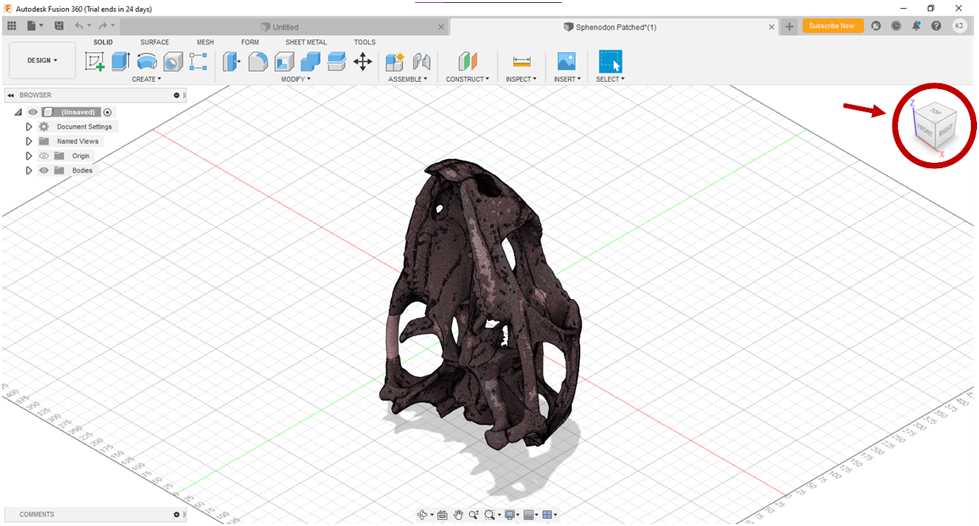Open the Help question mark icon
Screen dimensions: 979x526
tap(936, 26)
